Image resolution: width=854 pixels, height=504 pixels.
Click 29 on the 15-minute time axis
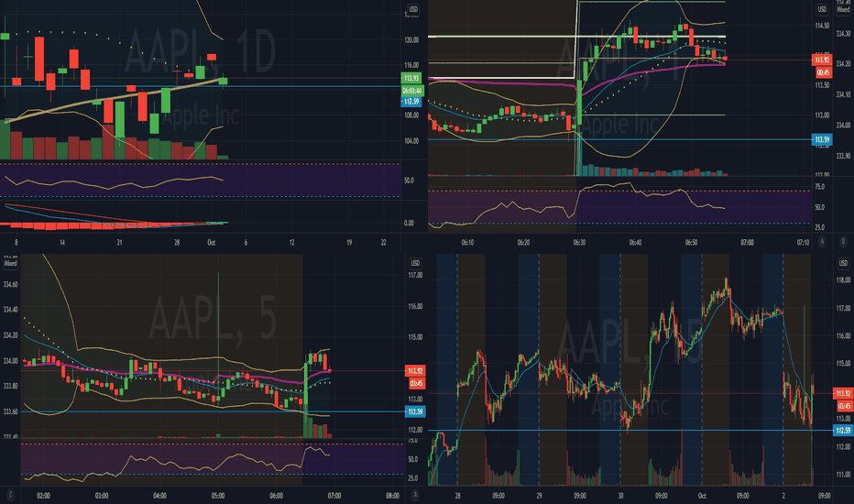point(539,496)
